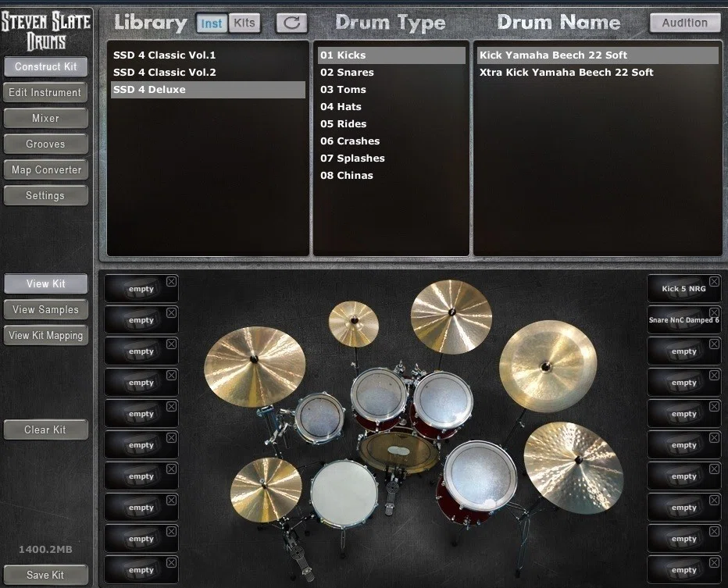Open the Map Converter page
Viewport: 728px width, 588px height.
45,170
